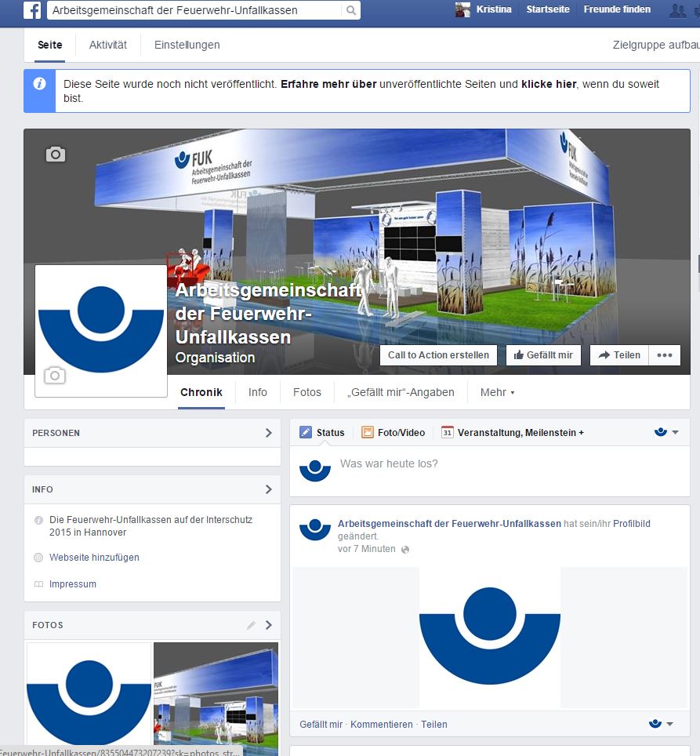Click the Zielgruppe aufbauen menu

[x=656, y=45]
